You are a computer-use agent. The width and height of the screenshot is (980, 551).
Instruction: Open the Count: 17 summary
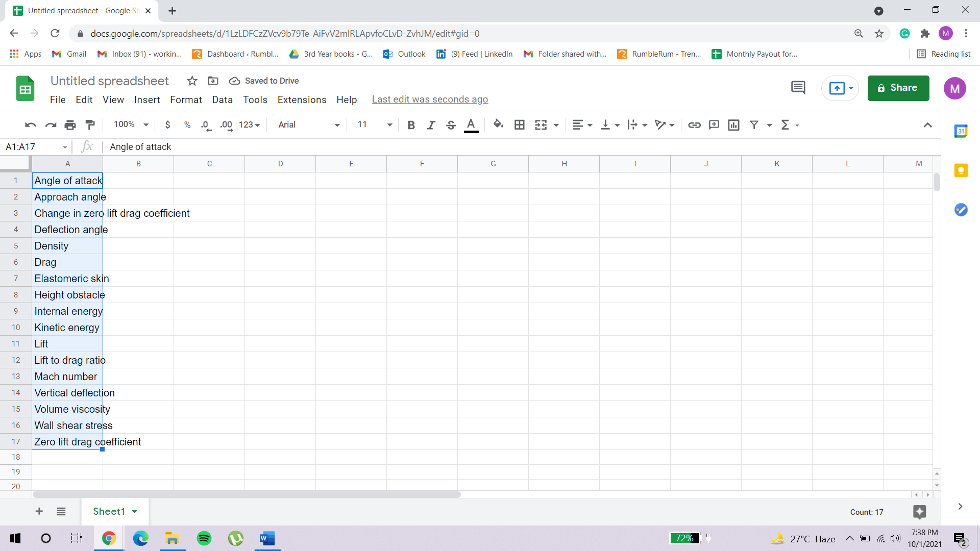867,512
